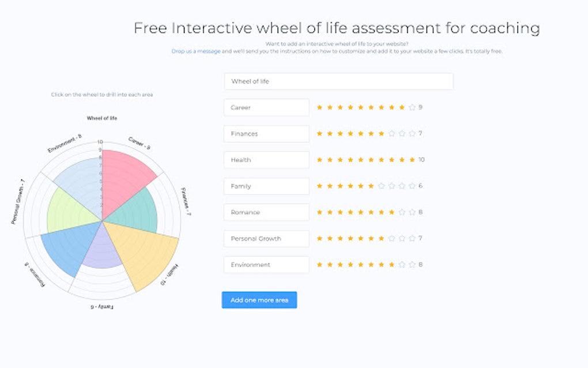588x368 pixels.
Task: Select the seventh star in Personal Growth row
Action: [381, 238]
